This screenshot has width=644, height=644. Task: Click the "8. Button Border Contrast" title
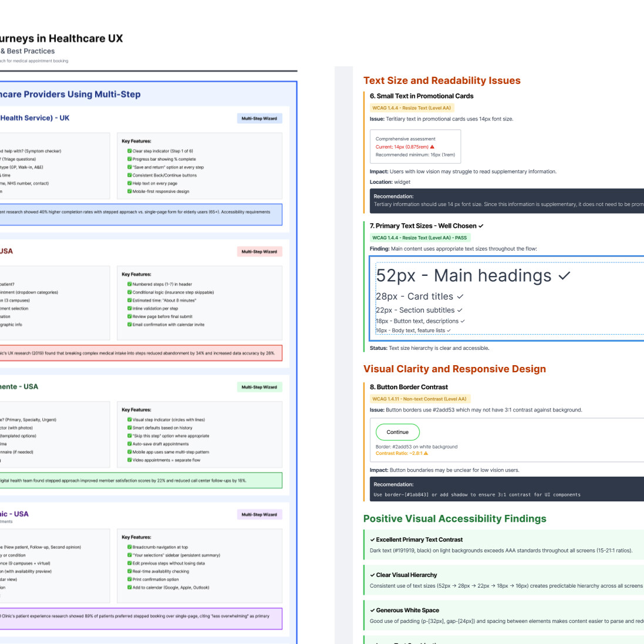[x=409, y=387]
